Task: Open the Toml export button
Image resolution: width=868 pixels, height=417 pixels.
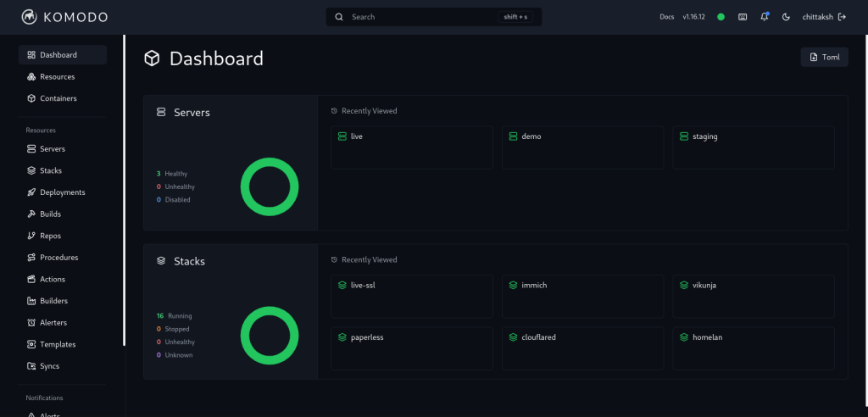Action: [824, 57]
